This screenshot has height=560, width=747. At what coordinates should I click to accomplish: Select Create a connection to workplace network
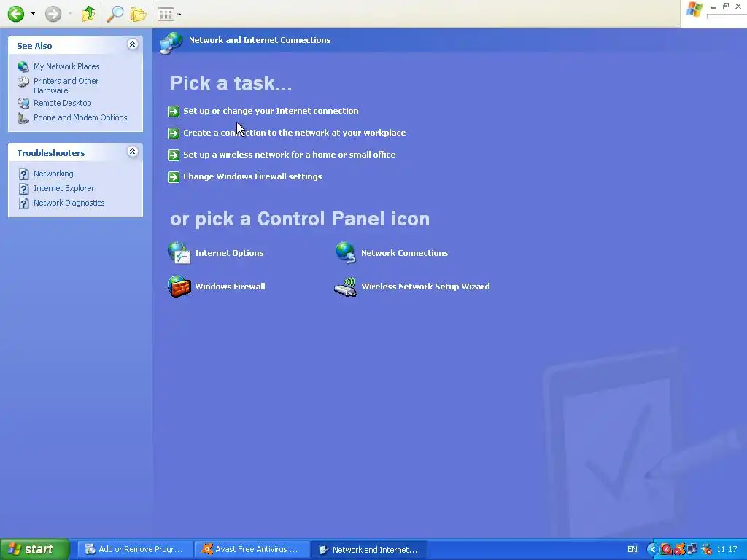pyautogui.click(x=295, y=133)
